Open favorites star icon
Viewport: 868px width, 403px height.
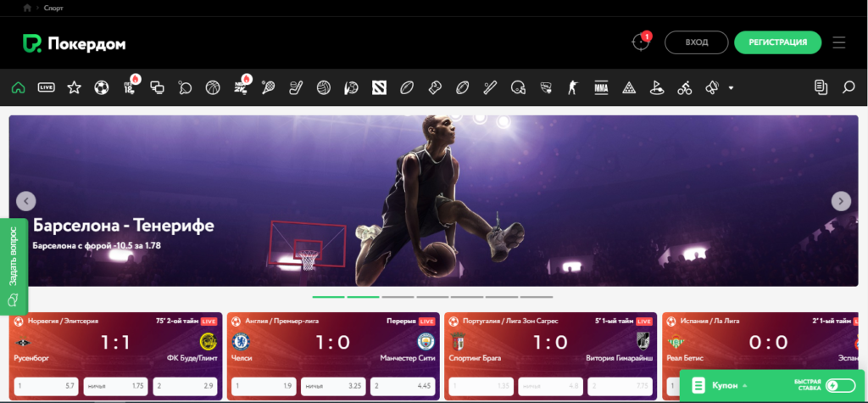(75, 87)
